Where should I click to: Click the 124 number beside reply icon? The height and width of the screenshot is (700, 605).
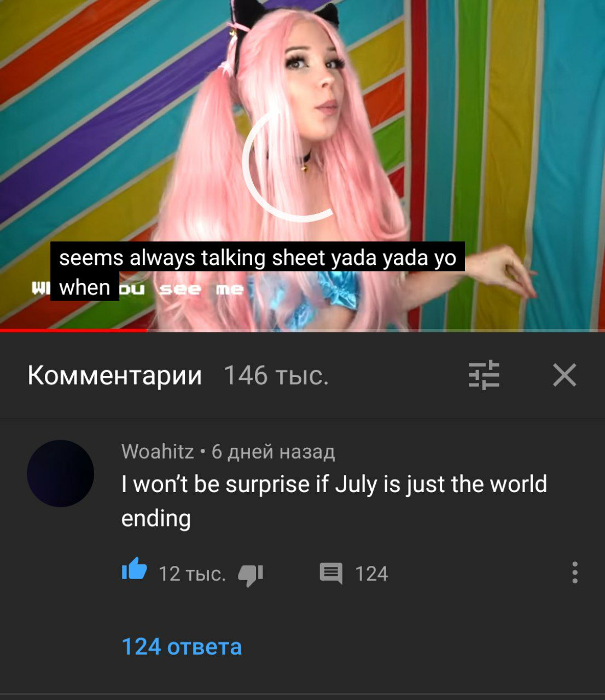pos(371,574)
